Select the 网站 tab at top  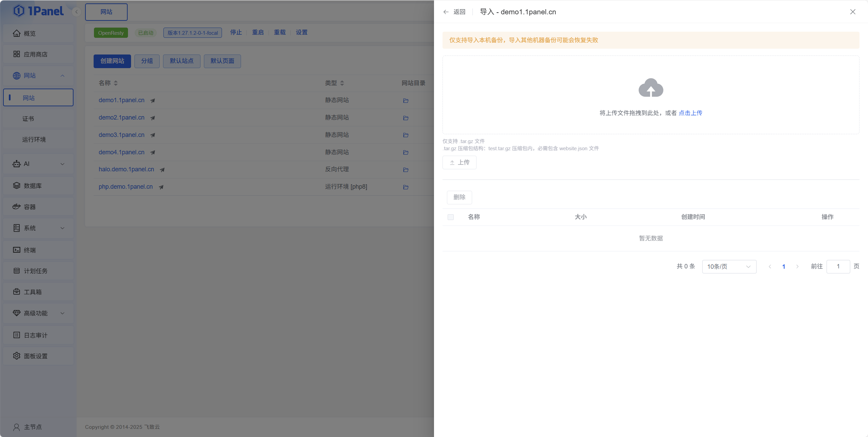coord(106,12)
